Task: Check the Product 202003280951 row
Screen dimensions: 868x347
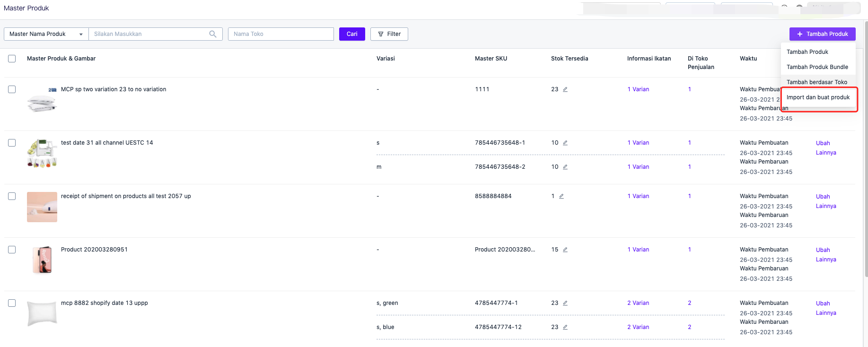Action: (x=12, y=250)
